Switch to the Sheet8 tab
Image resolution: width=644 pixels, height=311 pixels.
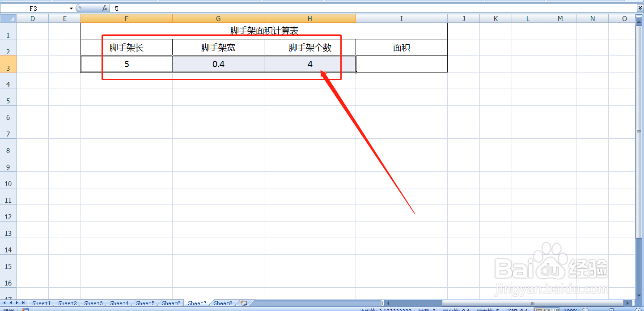223,303
